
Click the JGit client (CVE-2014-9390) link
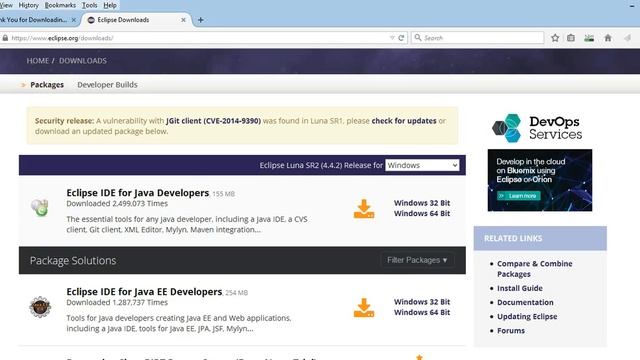point(213,121)
